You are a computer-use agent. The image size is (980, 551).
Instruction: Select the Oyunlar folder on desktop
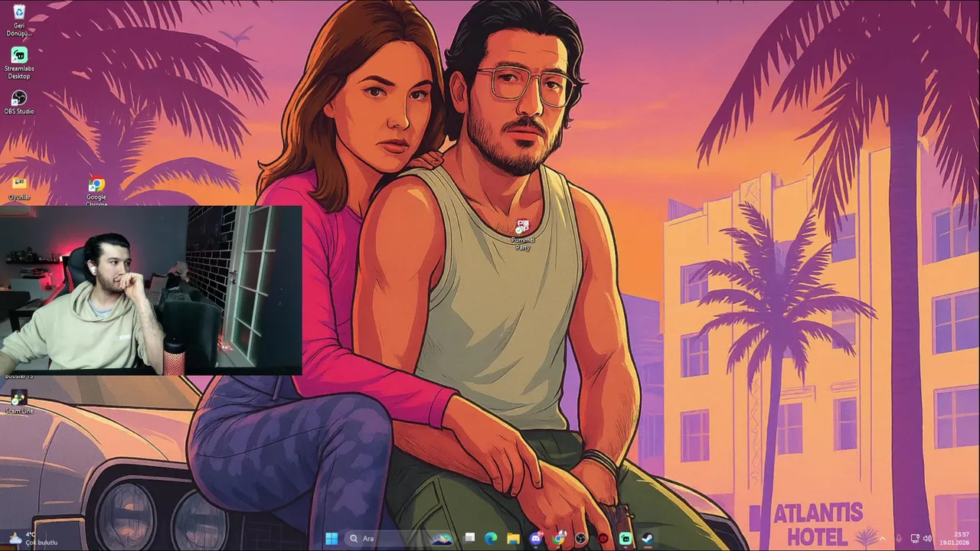click(x=19, y=187)
